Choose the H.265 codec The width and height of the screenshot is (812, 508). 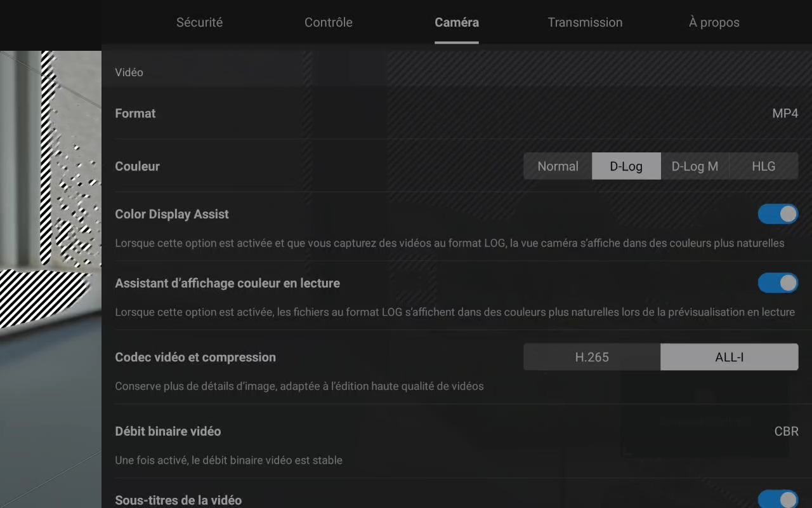[x=592, y=357]
